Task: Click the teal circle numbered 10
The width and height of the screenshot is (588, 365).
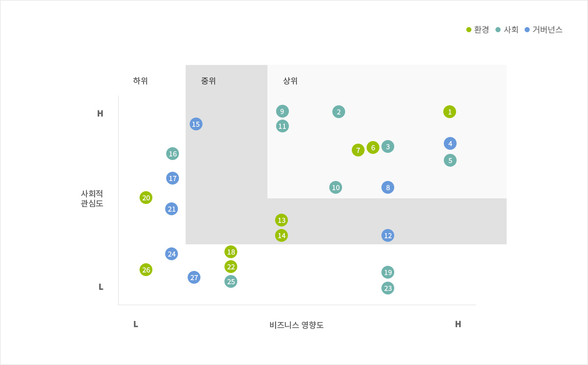Action: [x=335, y=188]
